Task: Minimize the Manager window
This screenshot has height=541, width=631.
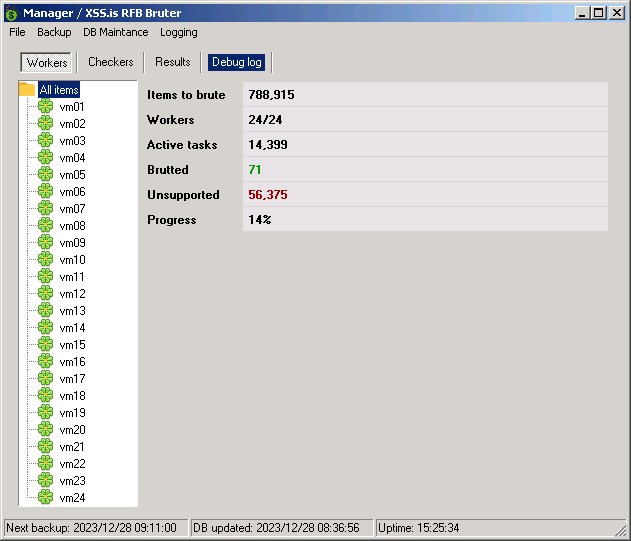Action: [582, 13]
